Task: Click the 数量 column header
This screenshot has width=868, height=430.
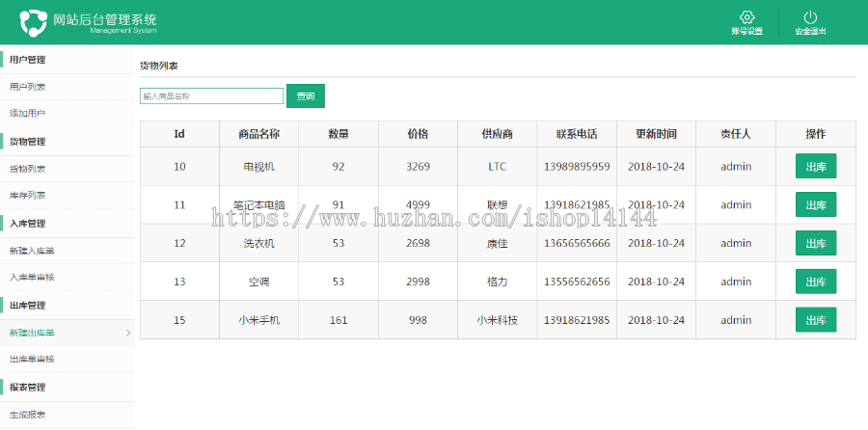Action: click(339, 134)
